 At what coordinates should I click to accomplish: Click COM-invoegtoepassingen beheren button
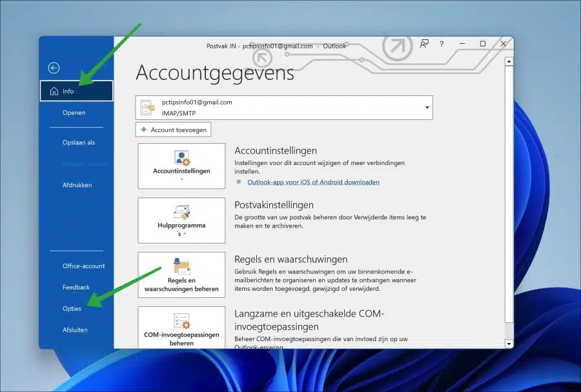181,328
